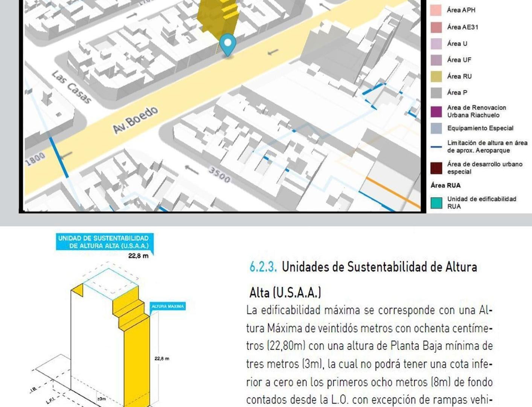Click the paragraph line starting 'La edificabilidad máxima'
This screenshot has height=407, width=532.
[x=369, y=311]
